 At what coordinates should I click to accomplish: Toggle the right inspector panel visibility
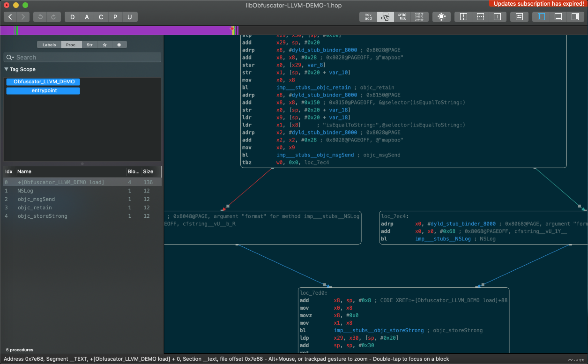coord(575,17)
